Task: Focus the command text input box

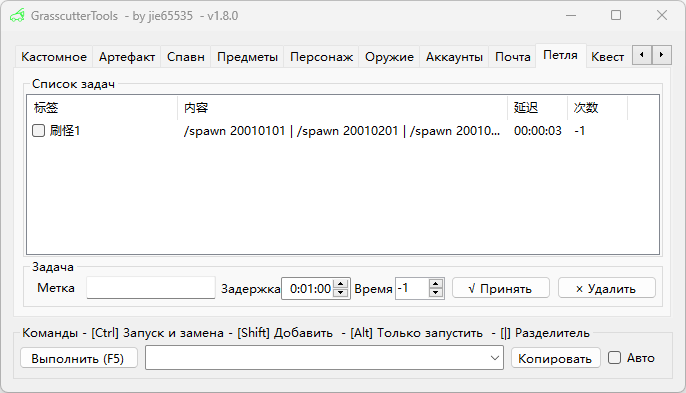Action: (317, 358)
